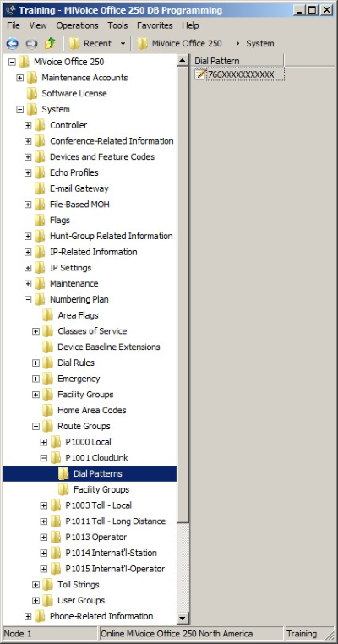
Task: Open the Operations menu
Action: click(x=77, y=25)
